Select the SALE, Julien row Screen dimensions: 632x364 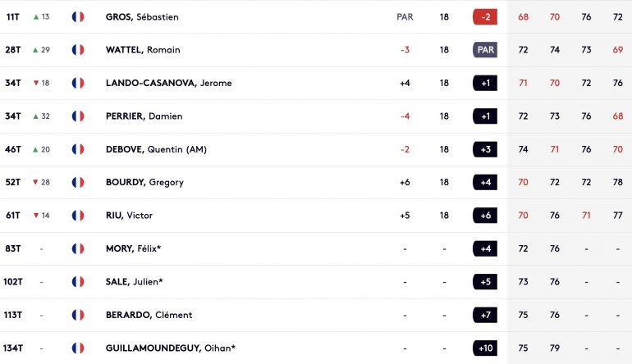tap(316, 282)
